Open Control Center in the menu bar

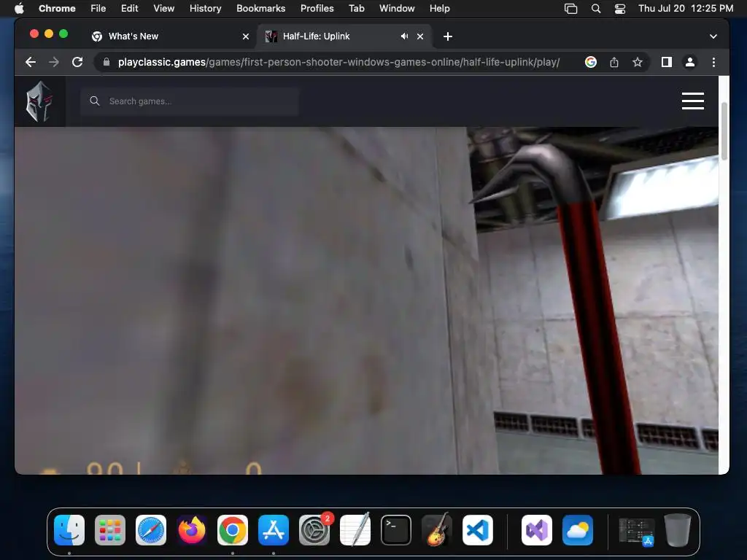[x=620, y=9]
